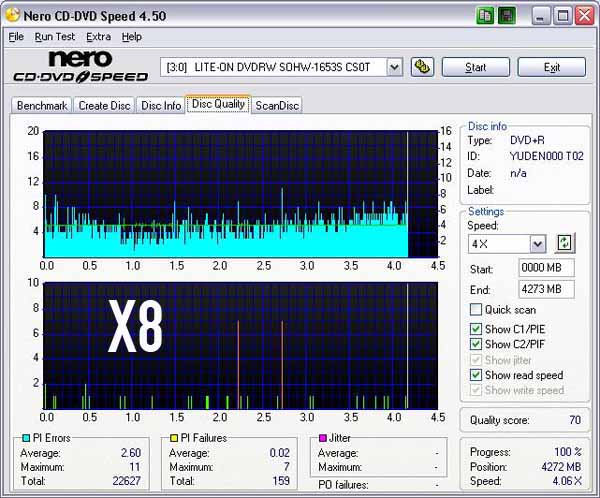This screenshot has height=498, width=600.
Task: Minimize the Nero CD-DVD Speed window
Action: pos(540,16)
